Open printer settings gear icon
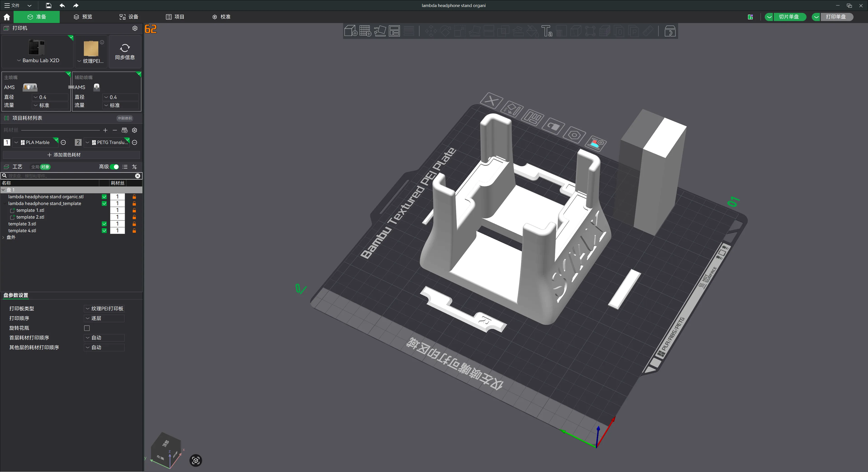The width and height of the screenshot is (868, 472). tap(135, 28)
